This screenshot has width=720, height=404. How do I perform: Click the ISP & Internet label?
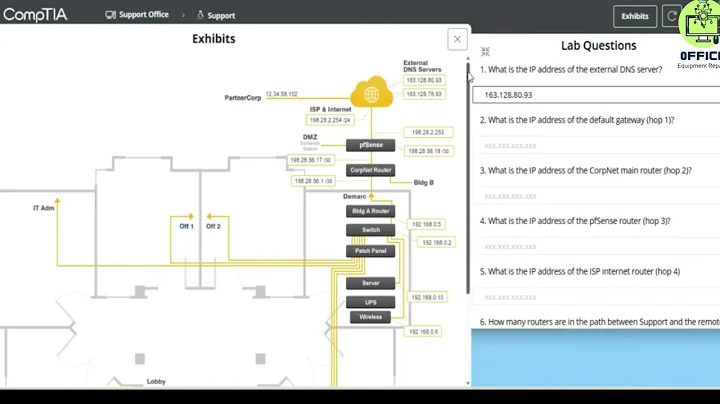[331, 109]
